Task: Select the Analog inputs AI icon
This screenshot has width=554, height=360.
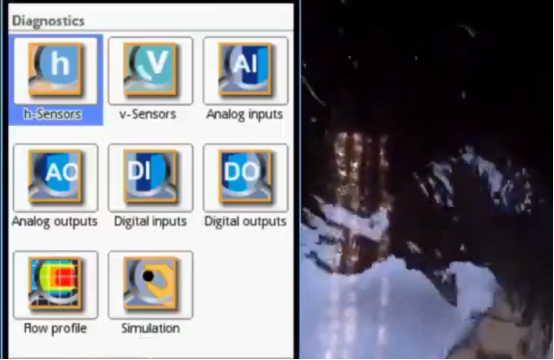Action: coord(246,70)
